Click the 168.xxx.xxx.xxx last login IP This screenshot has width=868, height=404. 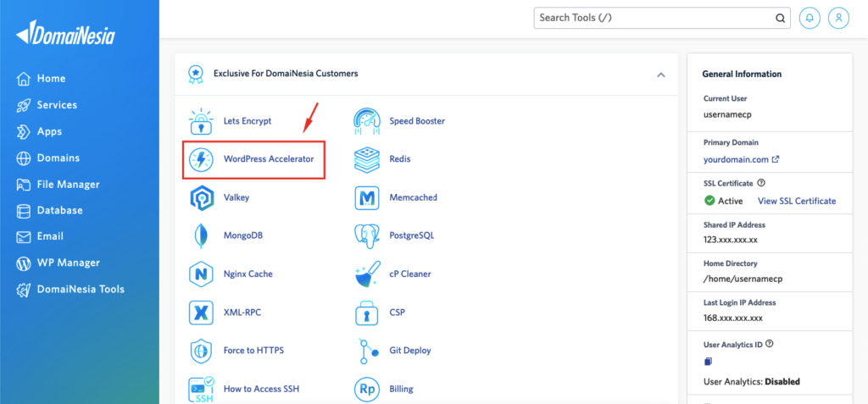pyautogui.click(x=733, y=318)
